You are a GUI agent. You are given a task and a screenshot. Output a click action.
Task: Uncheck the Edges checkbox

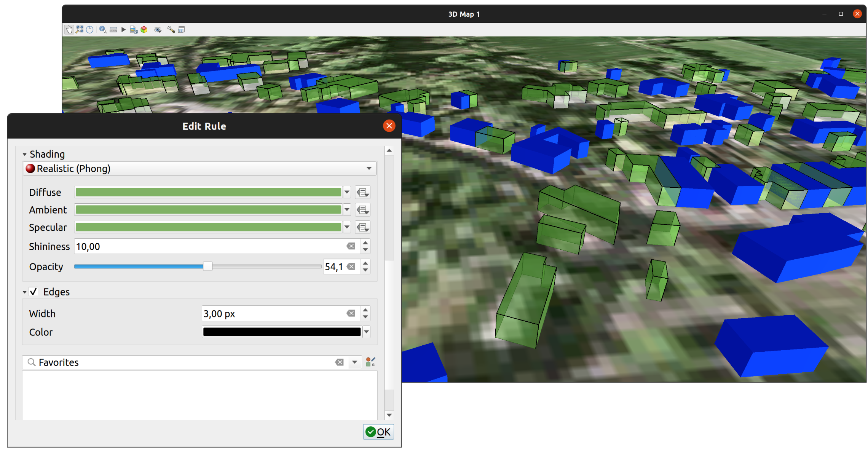34,292
